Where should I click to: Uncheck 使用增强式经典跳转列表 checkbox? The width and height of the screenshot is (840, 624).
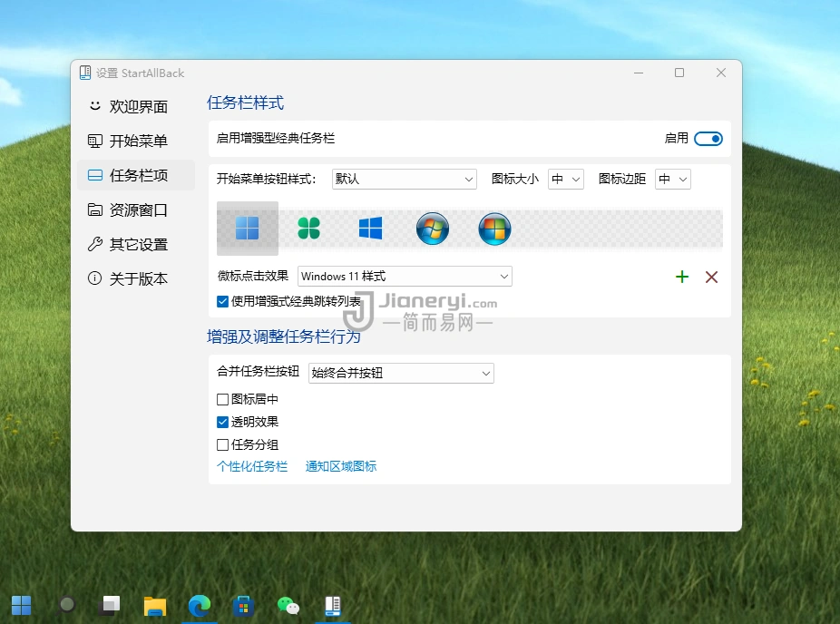(222, 301)
